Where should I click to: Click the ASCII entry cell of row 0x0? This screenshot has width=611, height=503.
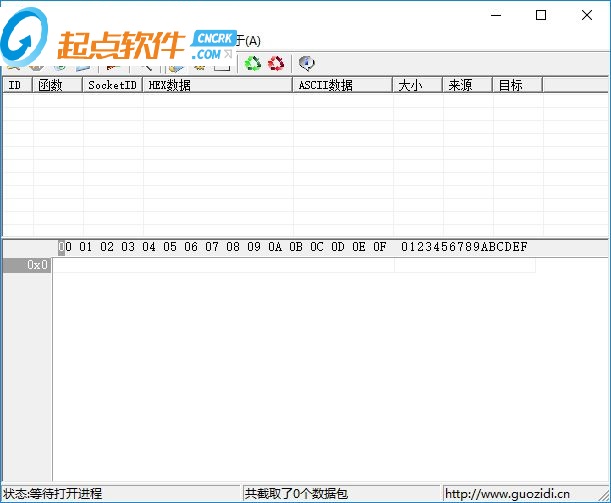tap(465, 265)
